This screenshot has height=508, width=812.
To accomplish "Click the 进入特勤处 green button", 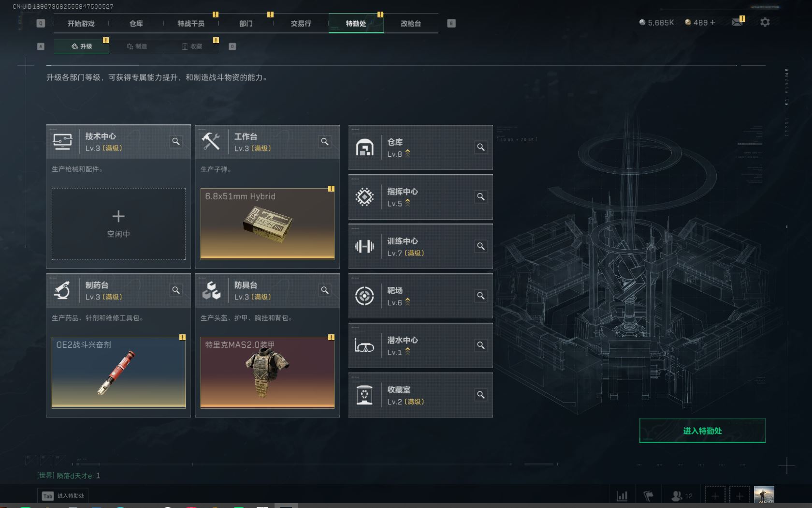I will click(x=702, y=431).
